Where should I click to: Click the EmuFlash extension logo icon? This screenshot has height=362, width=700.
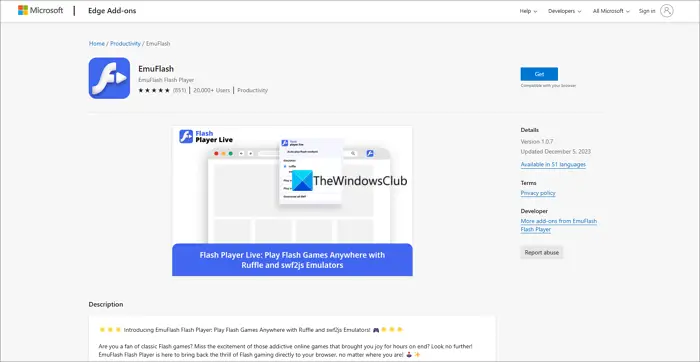coord(109,78)
